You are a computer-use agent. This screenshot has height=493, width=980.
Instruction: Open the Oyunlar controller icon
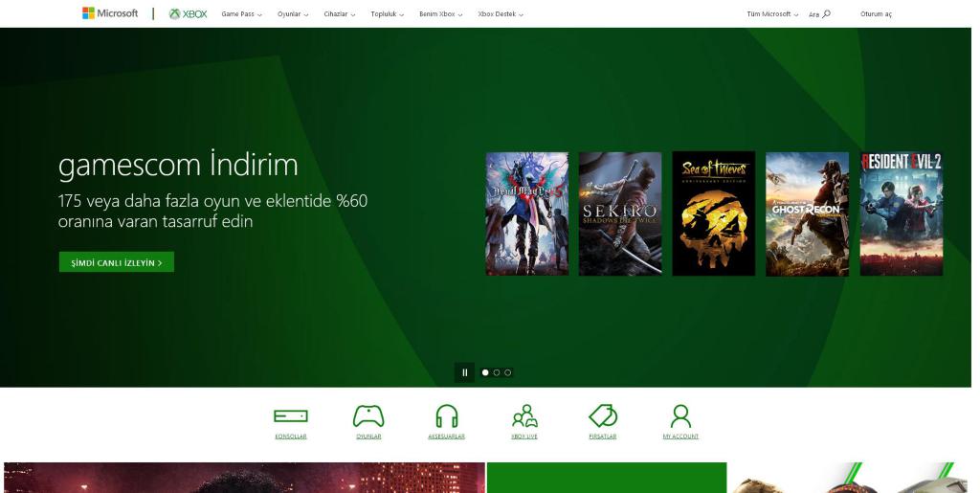point(368,416)
